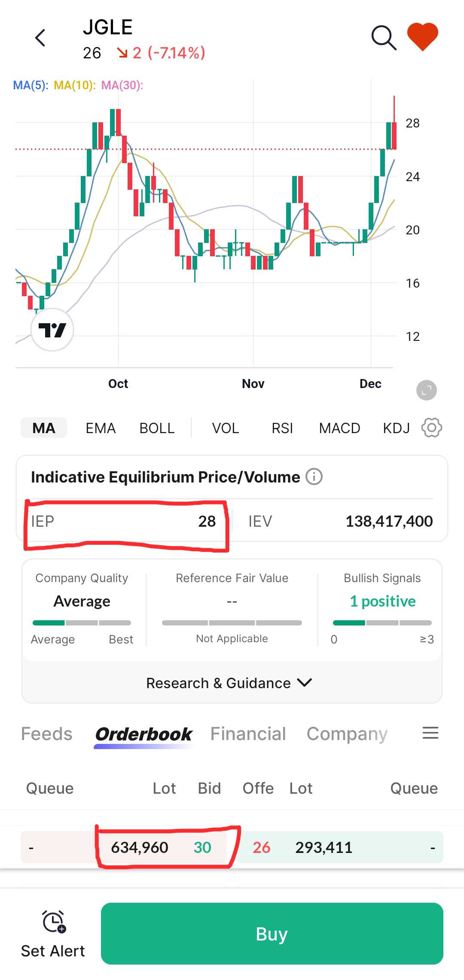Toggle the red heart favorite icon

[423, 37]
